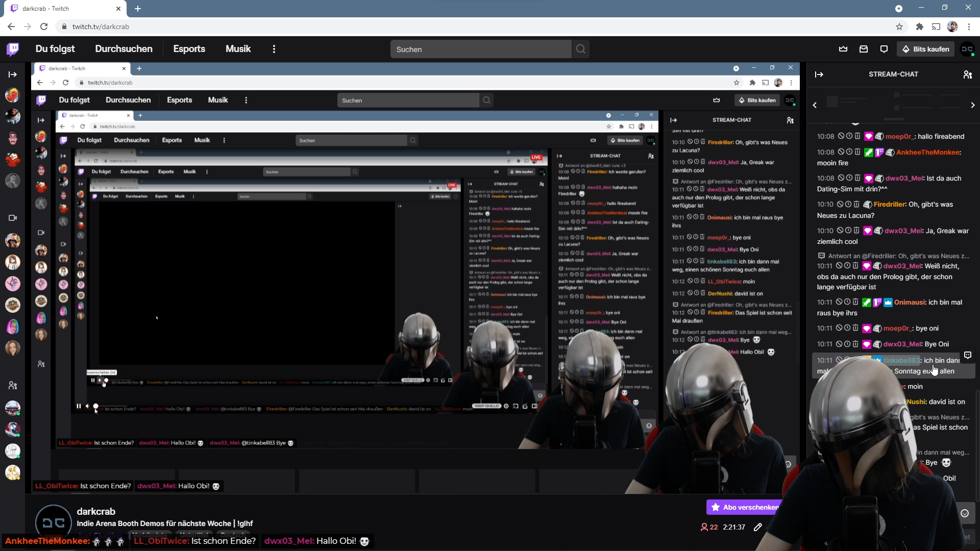This screenshot has height=551, width=980.
Task: Delete moep0r_ hallo fireabend message
Action: tap(857, 136)
